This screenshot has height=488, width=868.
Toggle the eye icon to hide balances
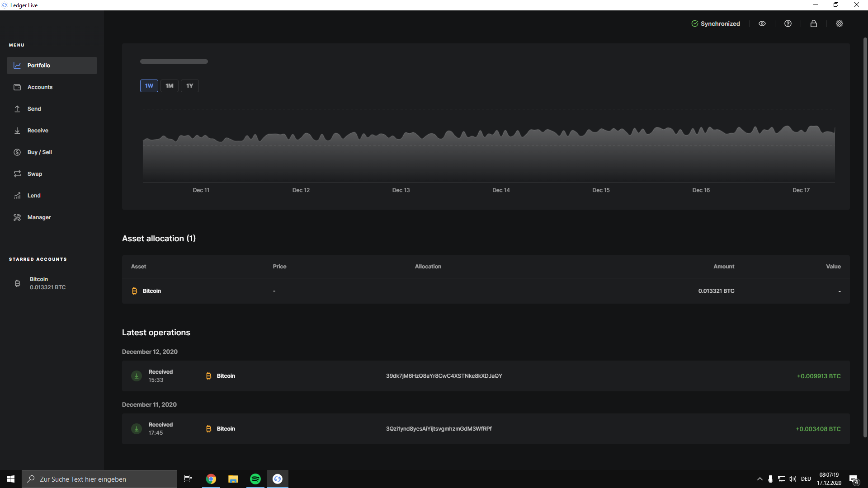[x=762, y=23]
